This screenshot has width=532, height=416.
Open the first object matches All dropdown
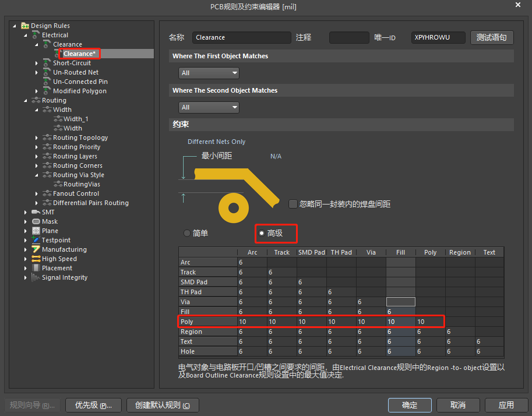(x=209, y=73)
